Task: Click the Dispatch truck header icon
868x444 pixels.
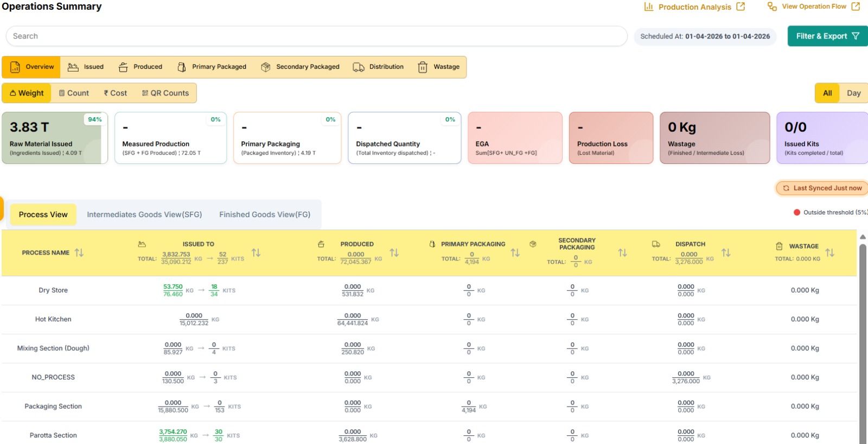Action: [656, 244]
